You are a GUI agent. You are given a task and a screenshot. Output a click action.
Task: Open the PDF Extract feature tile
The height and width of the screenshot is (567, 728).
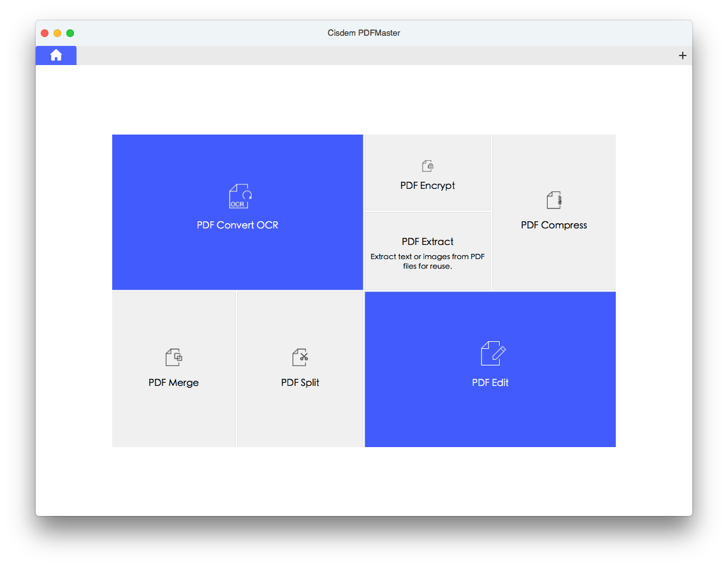[427, 250]
